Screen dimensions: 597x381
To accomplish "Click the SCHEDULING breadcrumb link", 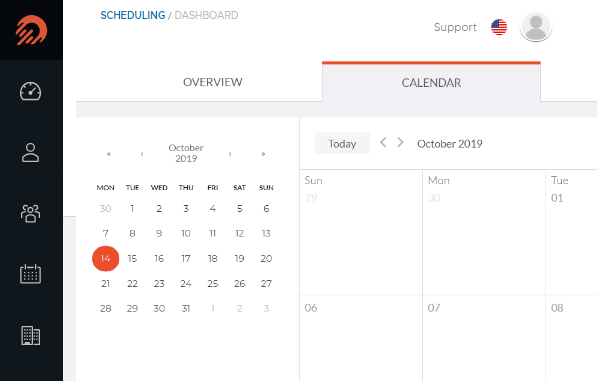I will [x=132, y=15].
